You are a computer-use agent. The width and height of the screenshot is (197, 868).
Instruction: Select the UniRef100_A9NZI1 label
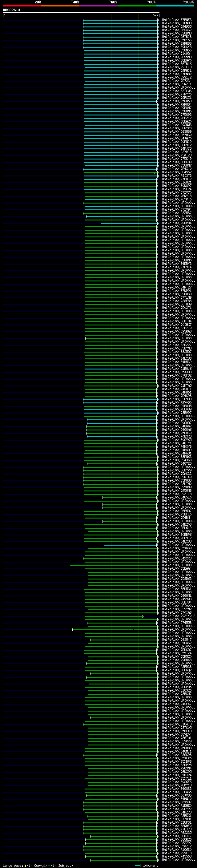(x=177, y=84)
